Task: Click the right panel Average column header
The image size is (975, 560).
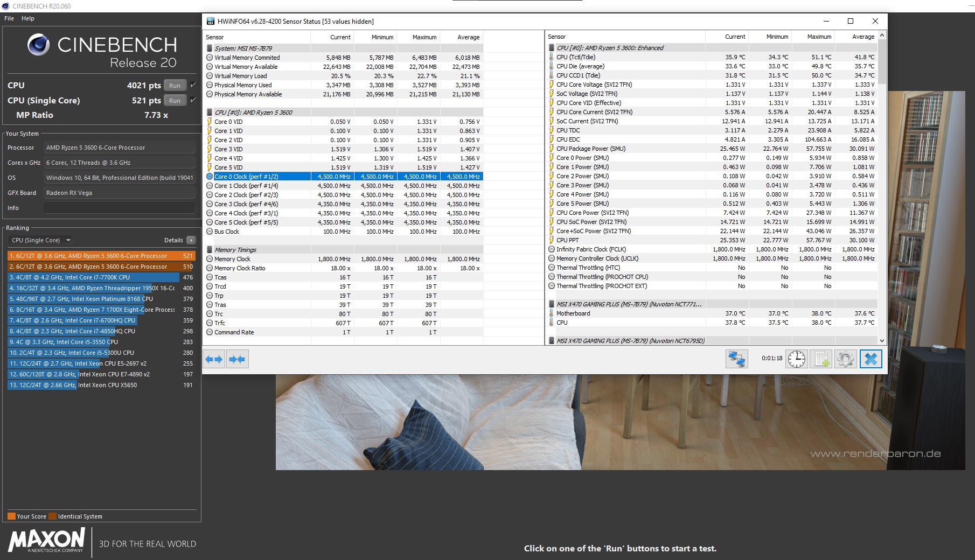Action: coord(855,37)
